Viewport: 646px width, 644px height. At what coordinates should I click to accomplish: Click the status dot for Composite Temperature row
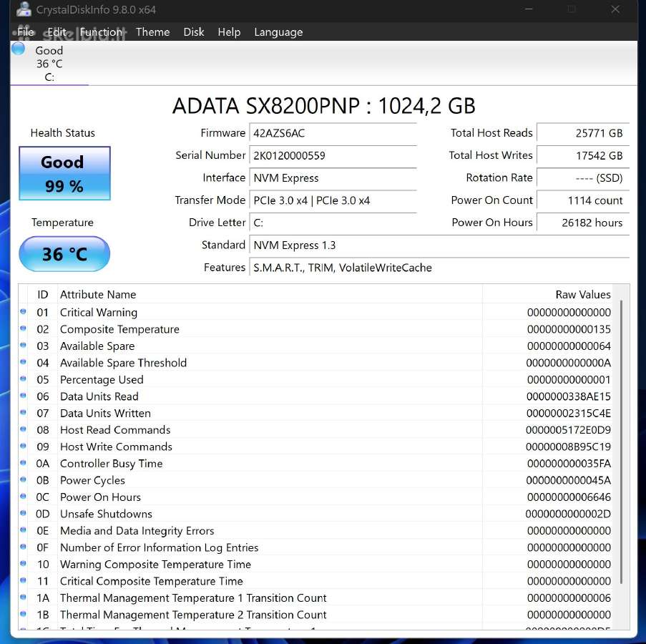[23, 329]
